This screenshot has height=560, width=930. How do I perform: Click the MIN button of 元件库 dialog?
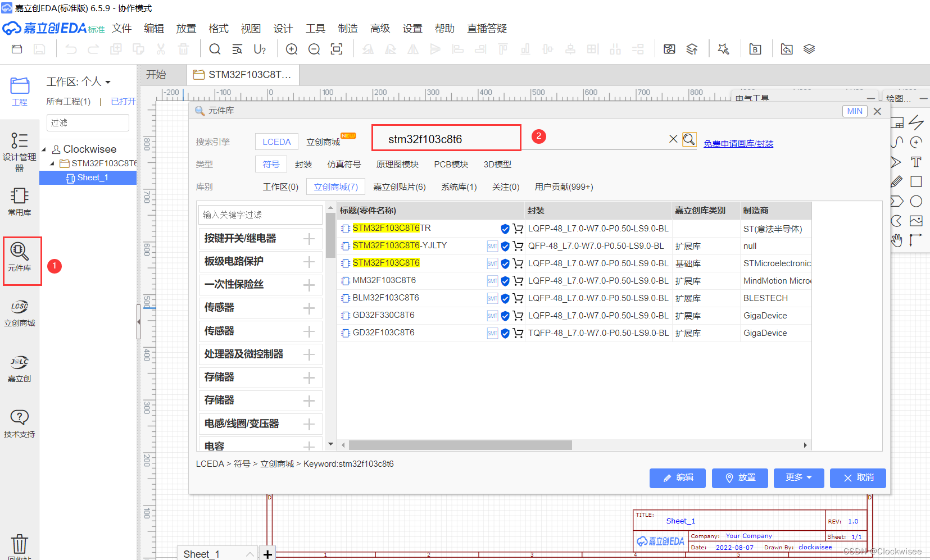855,111
